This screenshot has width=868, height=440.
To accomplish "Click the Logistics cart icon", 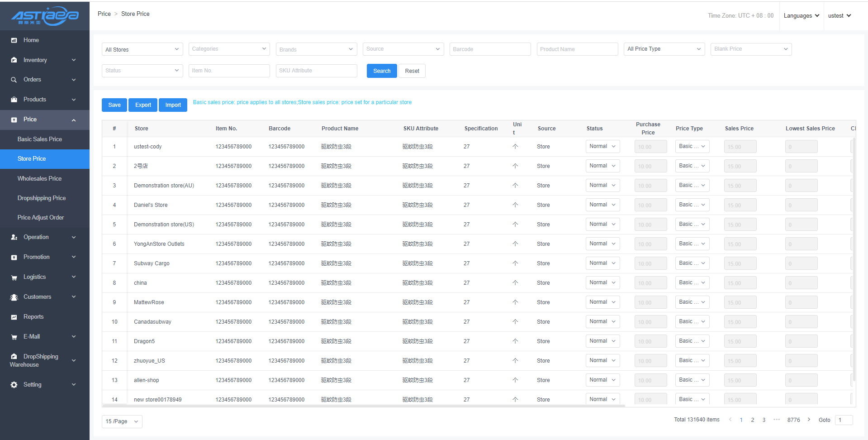I will 14,277.
